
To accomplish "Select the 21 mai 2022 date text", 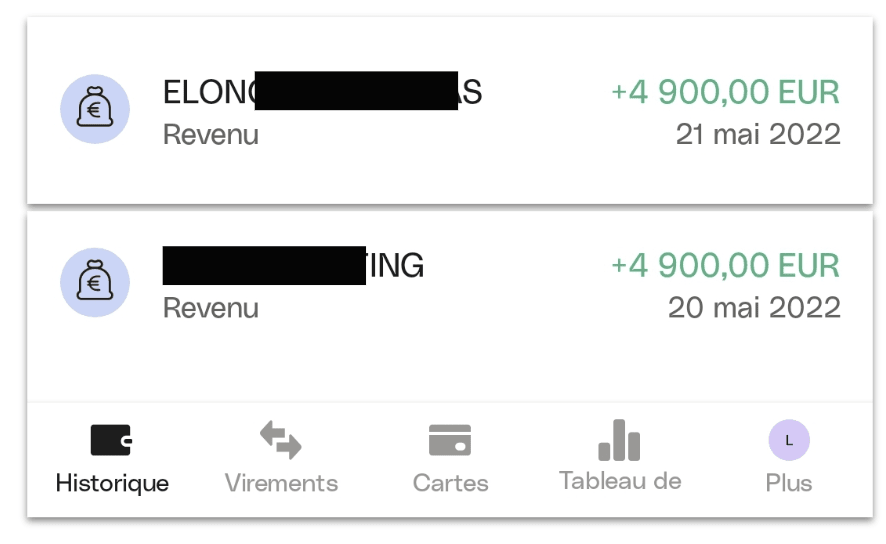I will click(758, 134).
